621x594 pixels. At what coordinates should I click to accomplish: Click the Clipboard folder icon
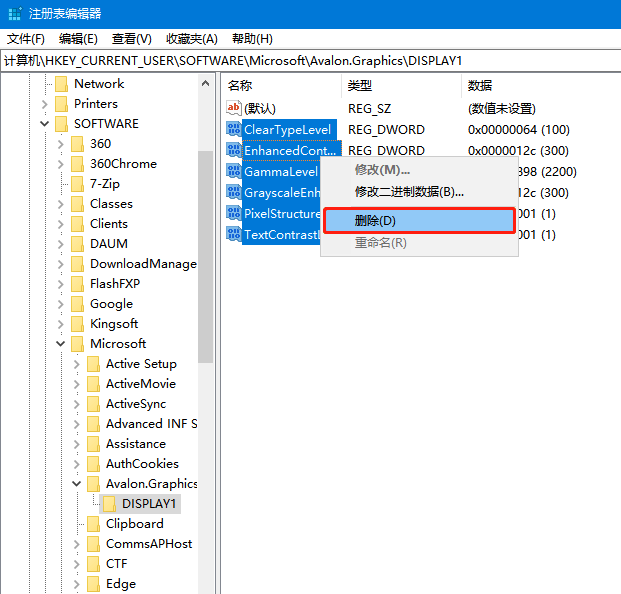click(93, 524)
